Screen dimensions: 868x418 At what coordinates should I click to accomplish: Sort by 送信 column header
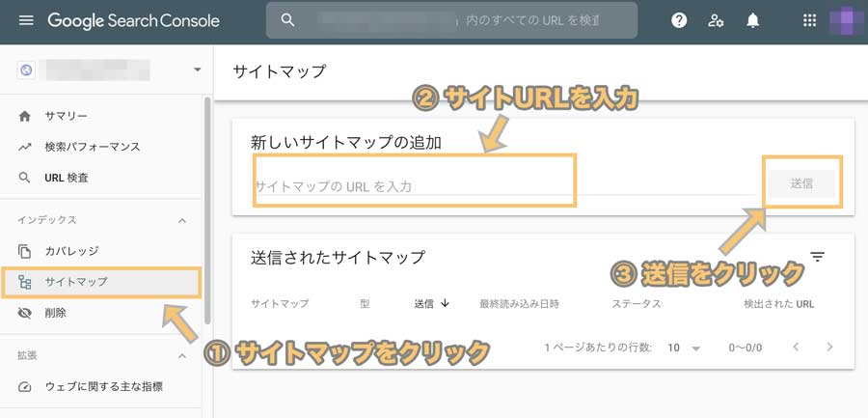coord(432,304)
